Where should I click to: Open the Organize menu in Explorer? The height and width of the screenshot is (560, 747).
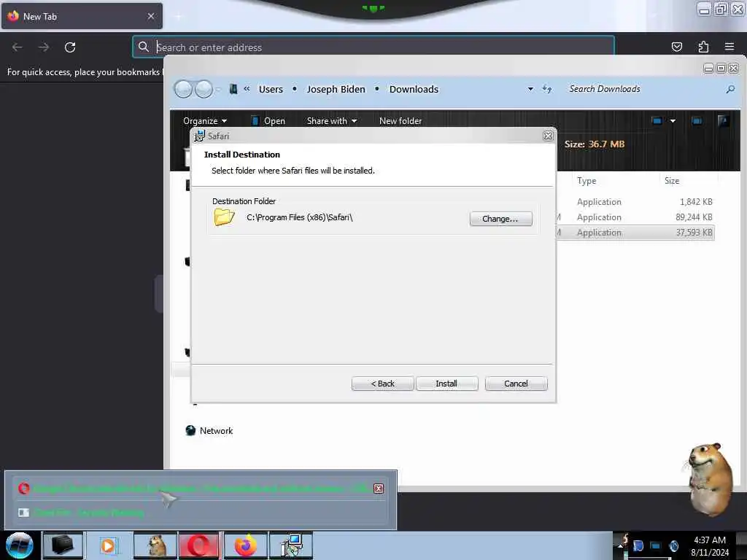[x=205, y=121]
